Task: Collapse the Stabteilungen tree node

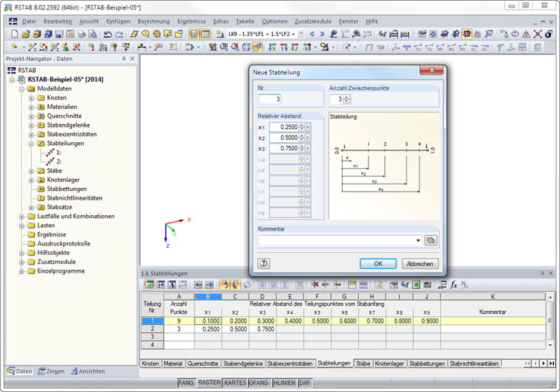Action: 32,144
